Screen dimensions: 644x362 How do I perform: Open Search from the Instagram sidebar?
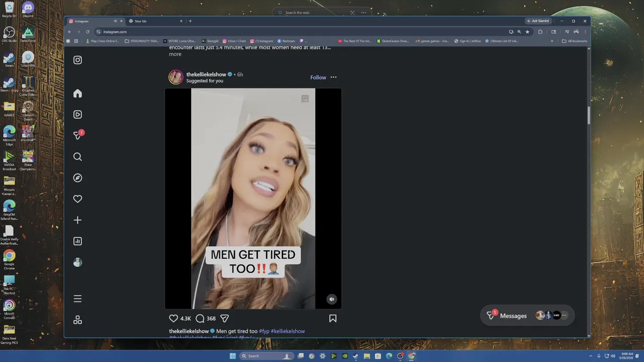click(77, 157)
